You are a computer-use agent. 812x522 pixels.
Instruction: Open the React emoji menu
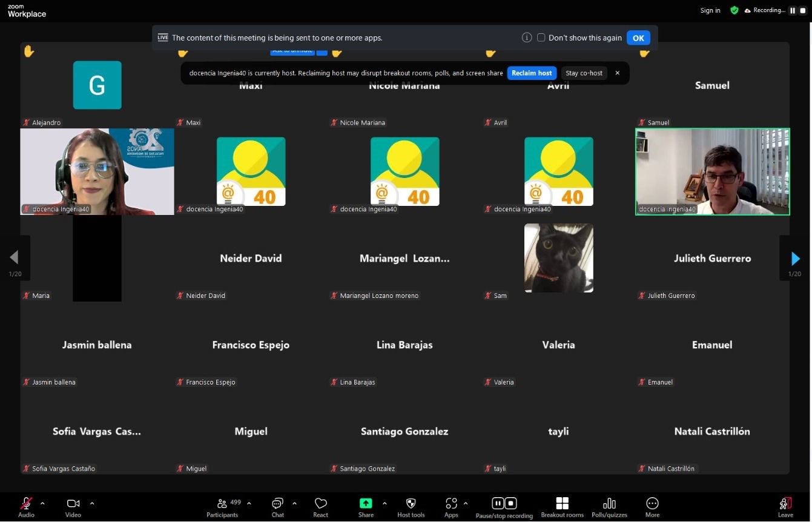[x=320, y=507]
